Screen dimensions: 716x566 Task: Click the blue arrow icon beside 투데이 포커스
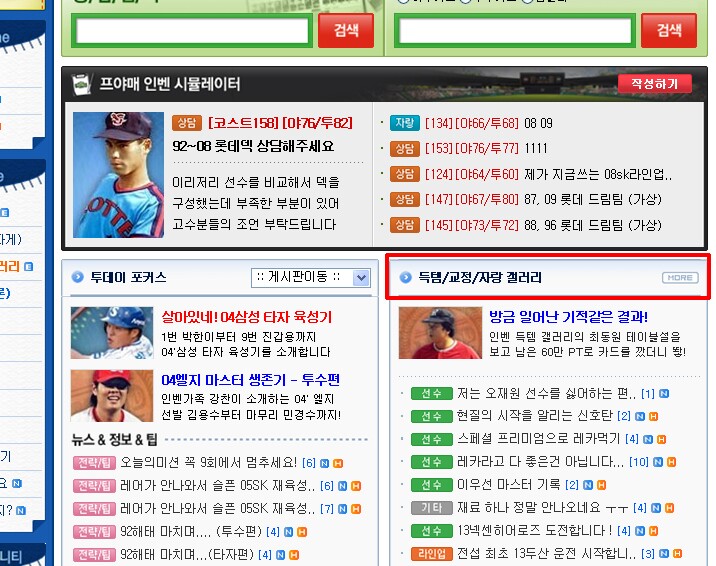(x=77, y=277)
